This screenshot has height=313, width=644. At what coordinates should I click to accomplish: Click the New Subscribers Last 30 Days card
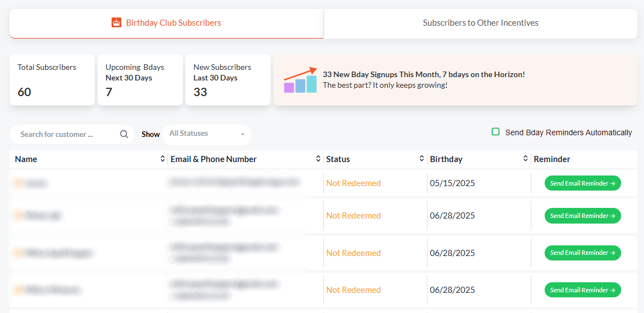click(x=228, y=80)
